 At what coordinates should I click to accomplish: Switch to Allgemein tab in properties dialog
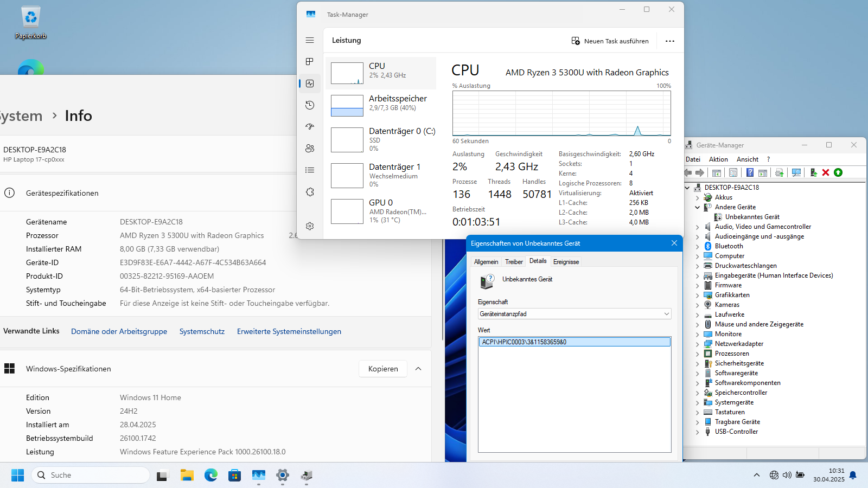point(486,262)
